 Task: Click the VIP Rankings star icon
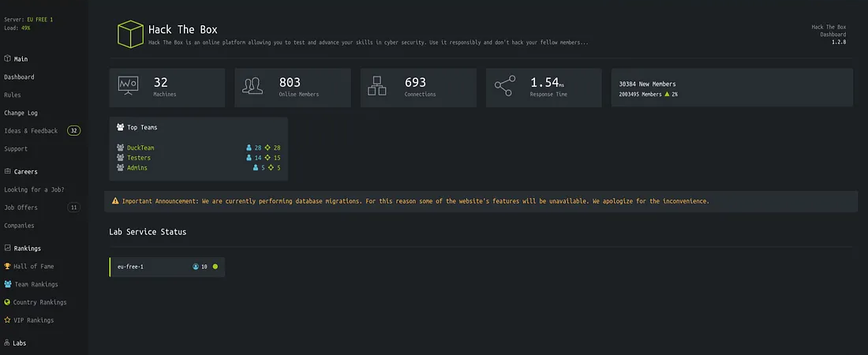8,320
